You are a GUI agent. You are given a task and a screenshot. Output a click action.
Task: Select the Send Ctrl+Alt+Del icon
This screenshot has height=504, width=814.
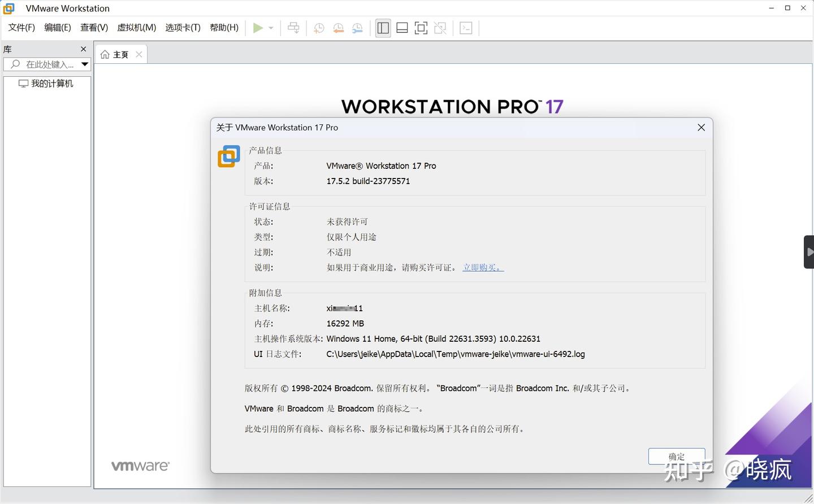[293, 28]
